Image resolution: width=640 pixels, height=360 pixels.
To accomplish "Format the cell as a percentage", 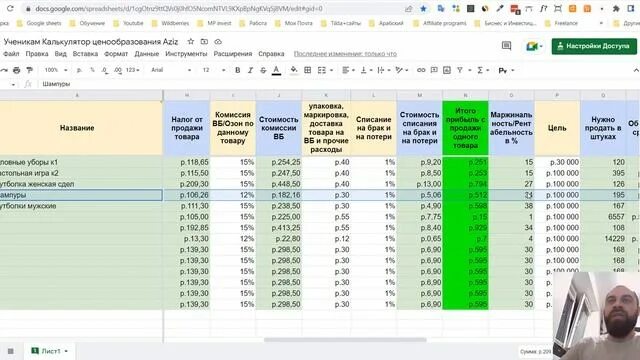I will coord(92,70).
